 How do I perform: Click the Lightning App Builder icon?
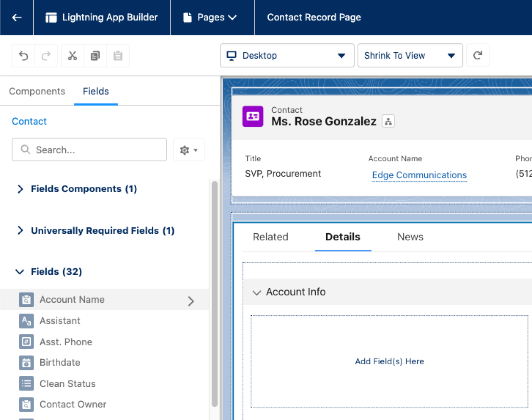click(x=51, y=17)
